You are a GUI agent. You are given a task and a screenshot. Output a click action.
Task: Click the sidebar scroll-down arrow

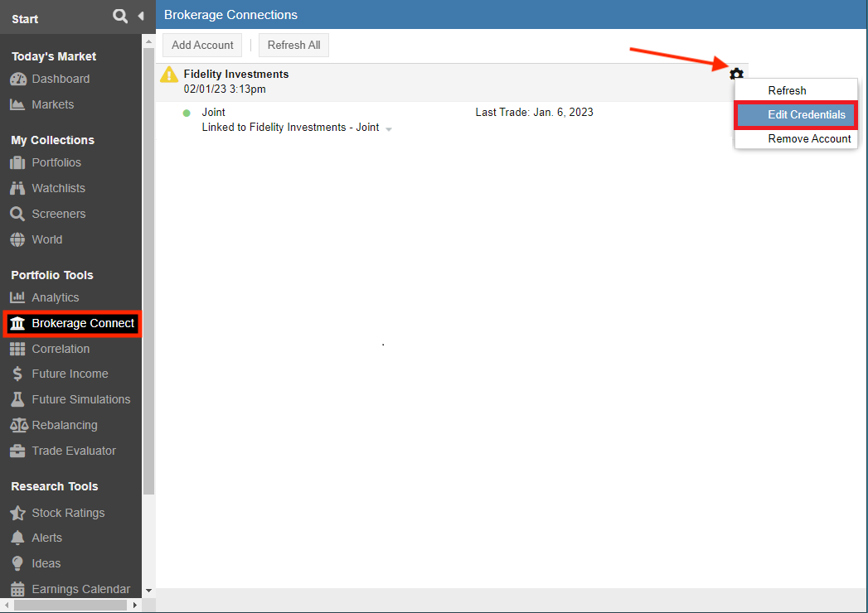point(148,591)
